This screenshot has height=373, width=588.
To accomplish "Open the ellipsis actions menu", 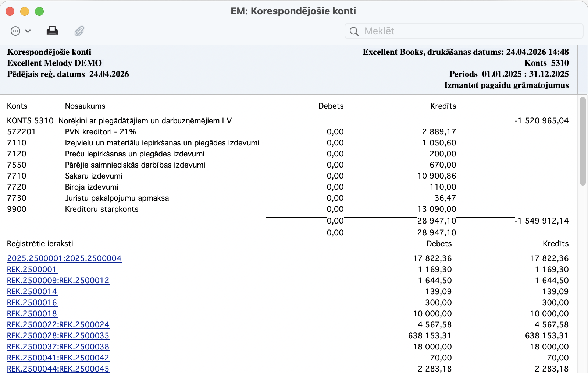I will tap(20, 31).
